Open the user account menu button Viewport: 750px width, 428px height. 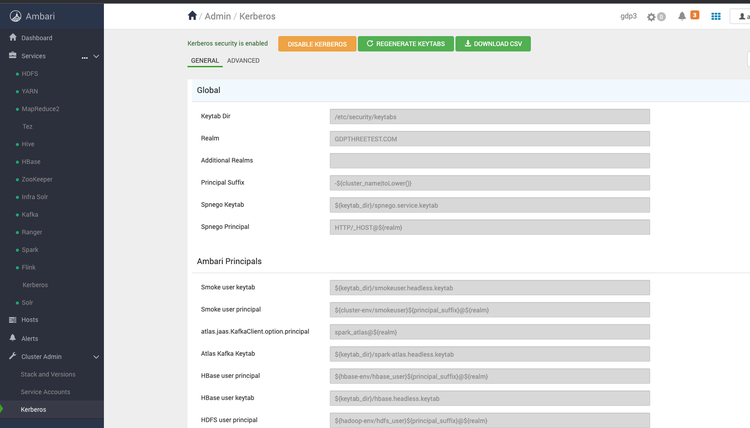(740, 16)
